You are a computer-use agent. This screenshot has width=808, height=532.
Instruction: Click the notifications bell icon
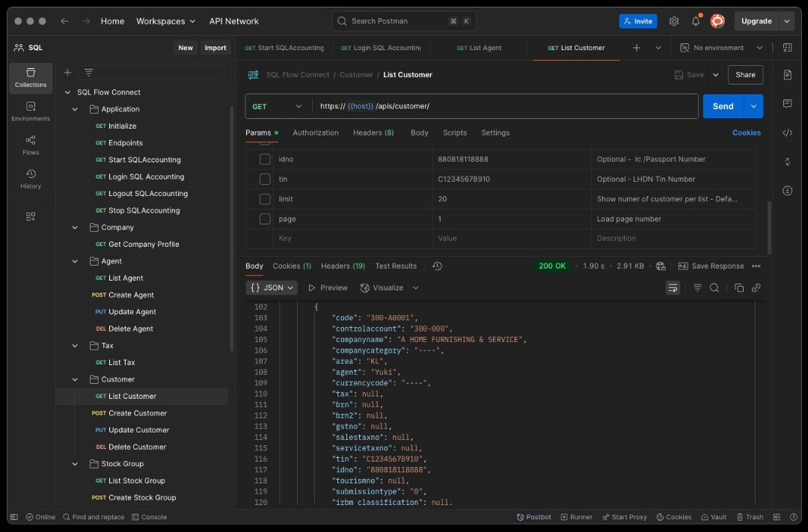(x=696, y=21)
